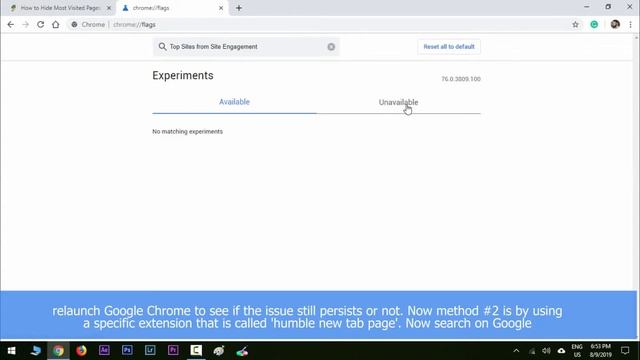The image size is (640, 360).
Task: Open the Home page button
Action: tap(56, 24)
